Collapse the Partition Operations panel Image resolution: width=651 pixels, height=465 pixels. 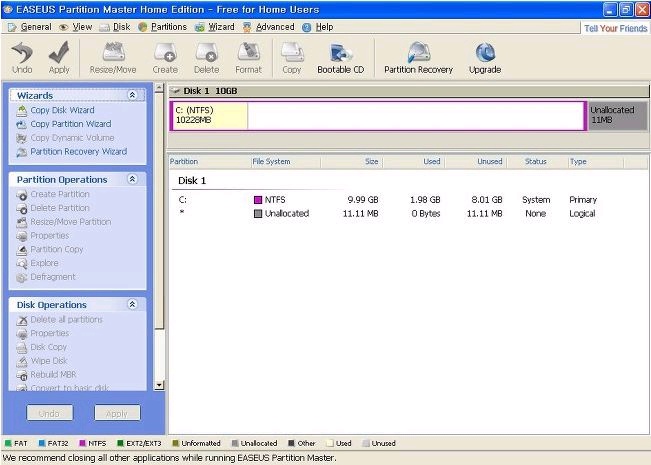click(132, 179)
